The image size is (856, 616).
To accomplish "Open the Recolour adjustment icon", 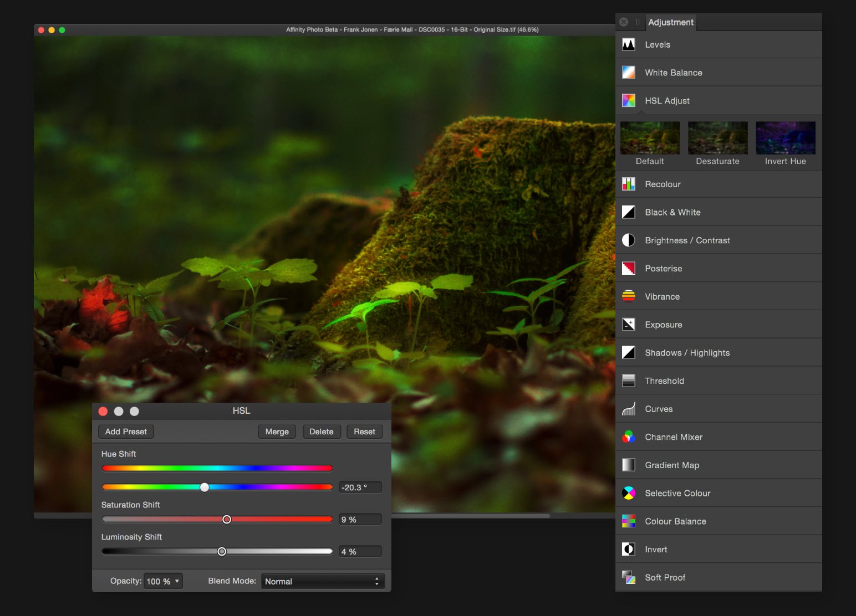I will point(628,184).
